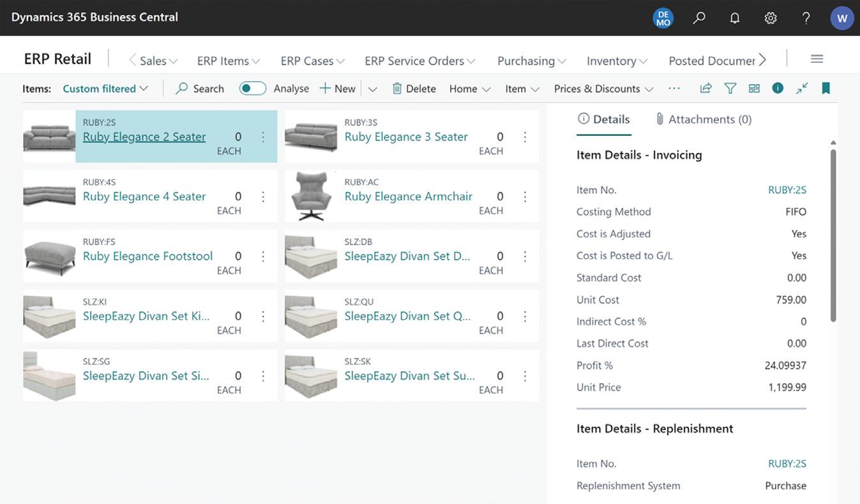Screen dimensions: 860x504
Task: Click the DEMO environment badge icon
Action: (x=663, y=18)
